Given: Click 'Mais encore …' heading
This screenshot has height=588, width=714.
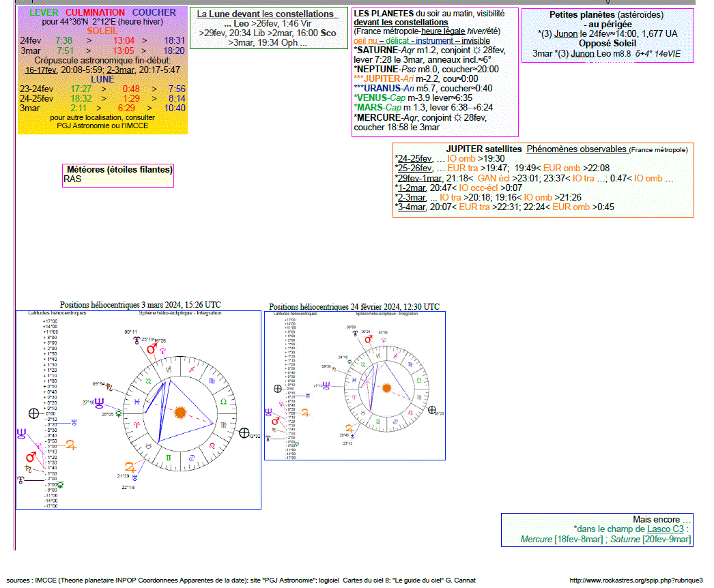Looking at the screenshot, I should (x=661, y=520).
